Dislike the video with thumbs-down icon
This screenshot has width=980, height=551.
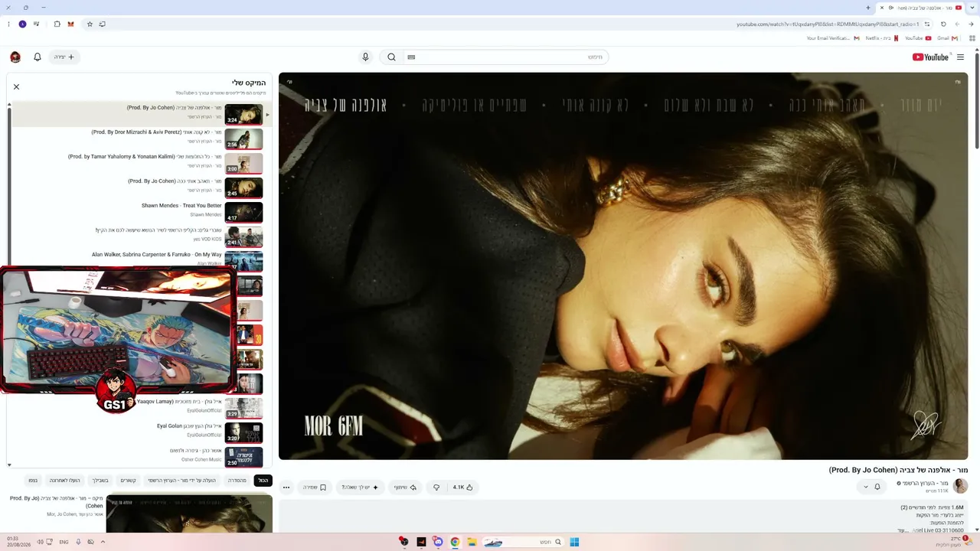[436, 487]
